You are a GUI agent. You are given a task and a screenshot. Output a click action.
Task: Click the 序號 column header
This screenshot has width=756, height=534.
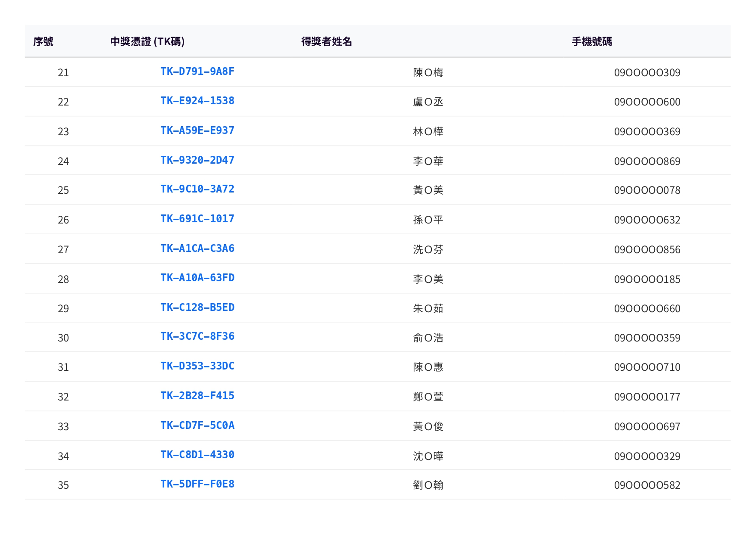click(43, 41)
